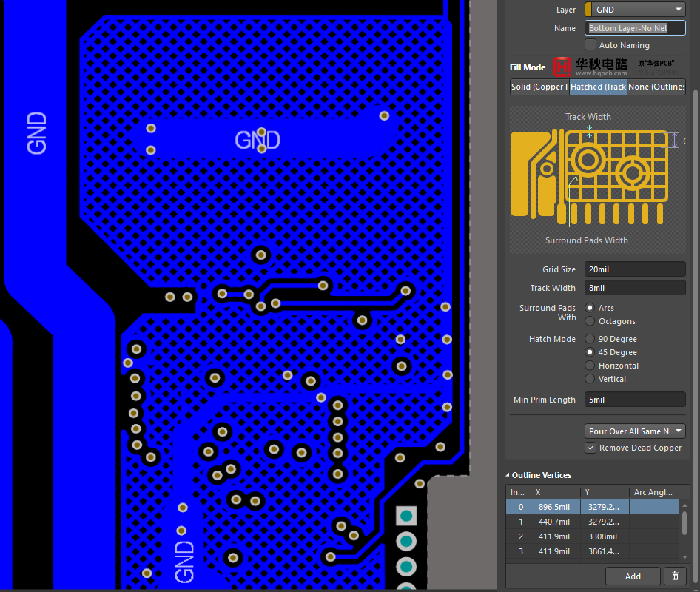This screenshot has height=592, width=700.
Task: Choose the Horizontal hatch mode option
Action: (x=590, y=366)
